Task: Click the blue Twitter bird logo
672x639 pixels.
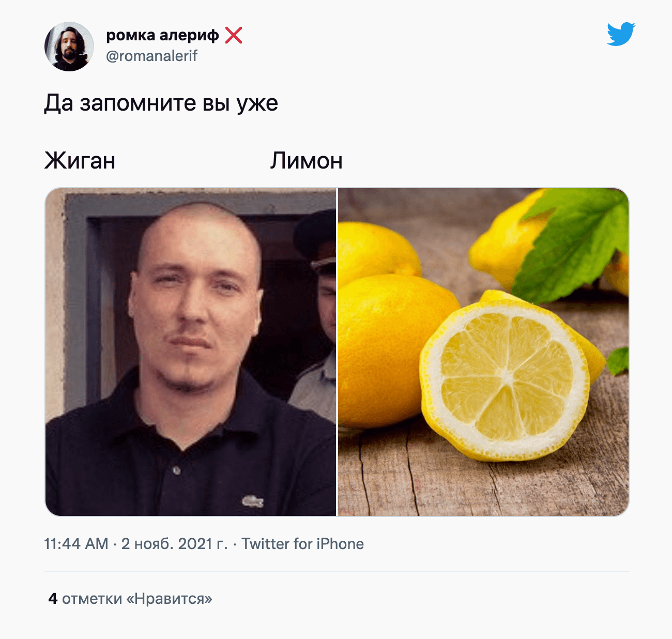Action: [x=621, y=34]
